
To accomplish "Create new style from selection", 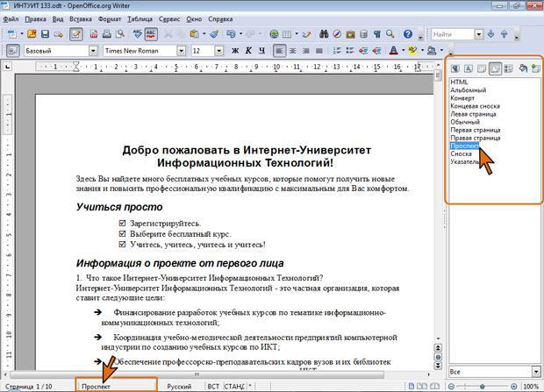I will click(x=536, y=68).
